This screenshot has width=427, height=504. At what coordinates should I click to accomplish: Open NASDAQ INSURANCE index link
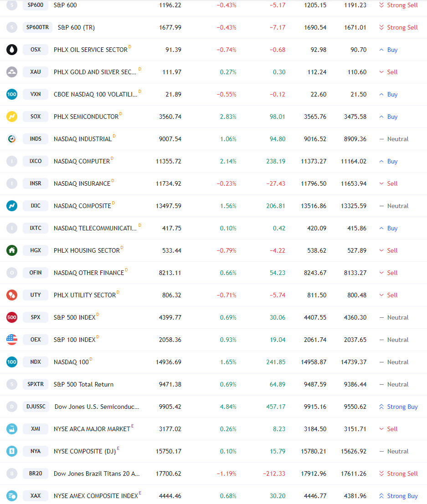[x=82, y=183]
